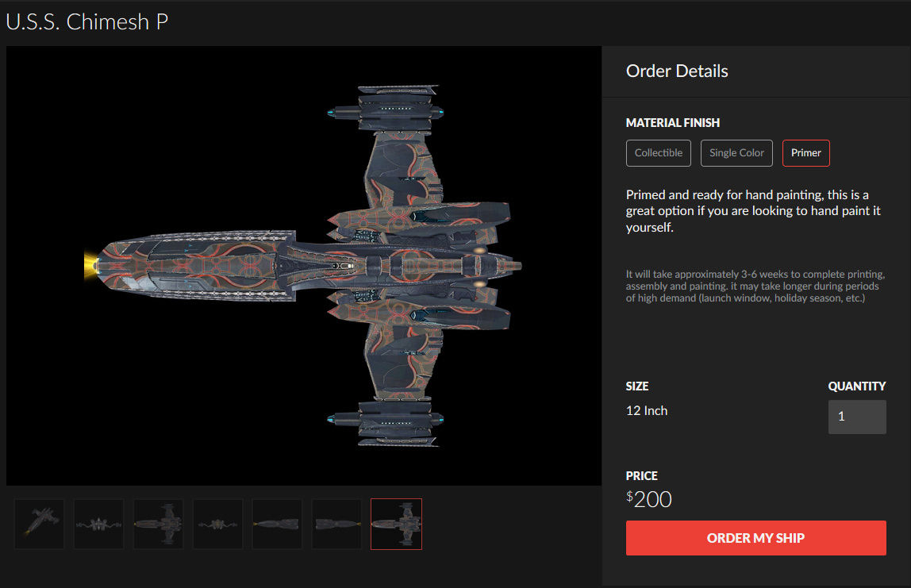
Task: Click the large ship preview image
Action: tap(304, 266)
